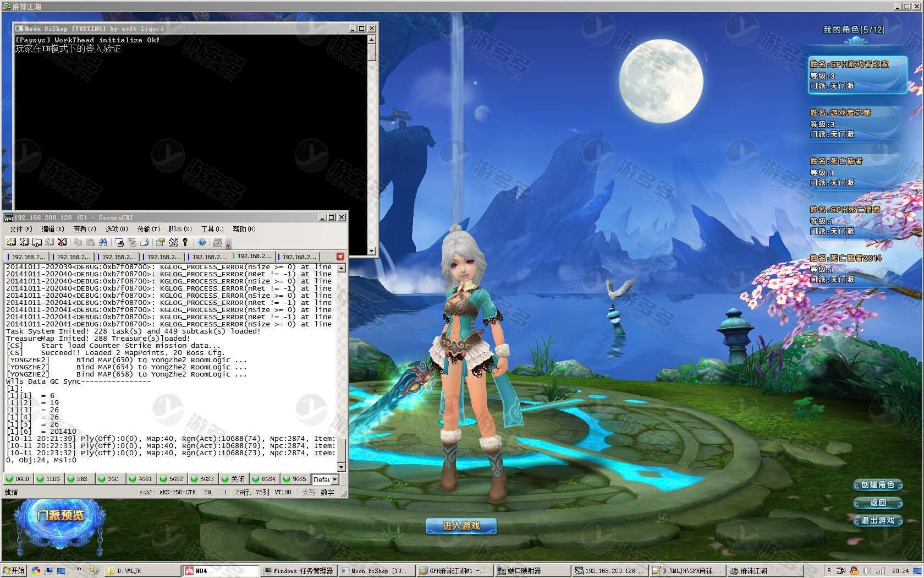The image size is (924, 578).
Task: Click the SecureCRT terminal scroll up arrow
Action: tap(342, 268)
